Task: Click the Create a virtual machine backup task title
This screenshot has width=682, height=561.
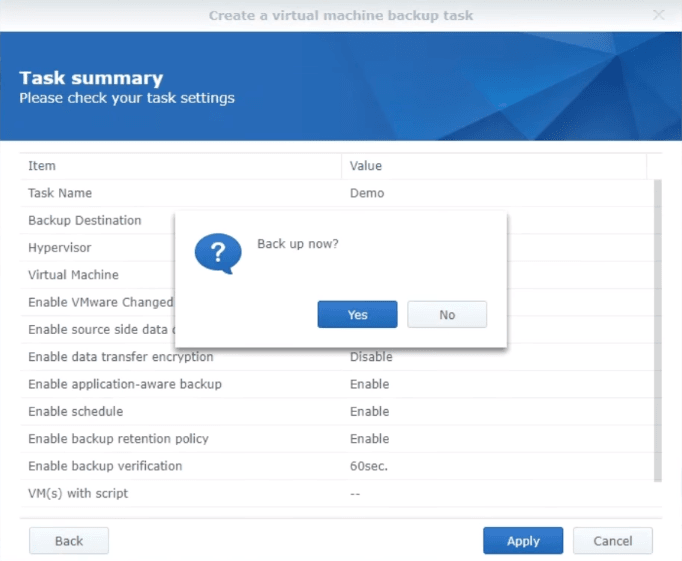Action: click(x=341, y=16)
